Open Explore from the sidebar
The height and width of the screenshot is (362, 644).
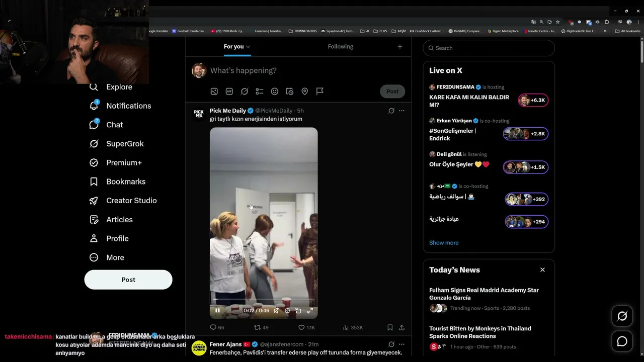tap(111, 87)
